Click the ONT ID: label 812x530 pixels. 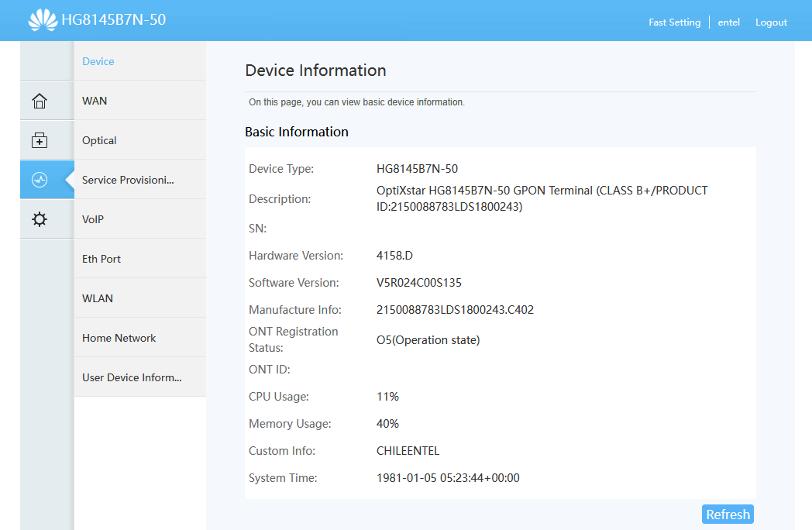270,370
